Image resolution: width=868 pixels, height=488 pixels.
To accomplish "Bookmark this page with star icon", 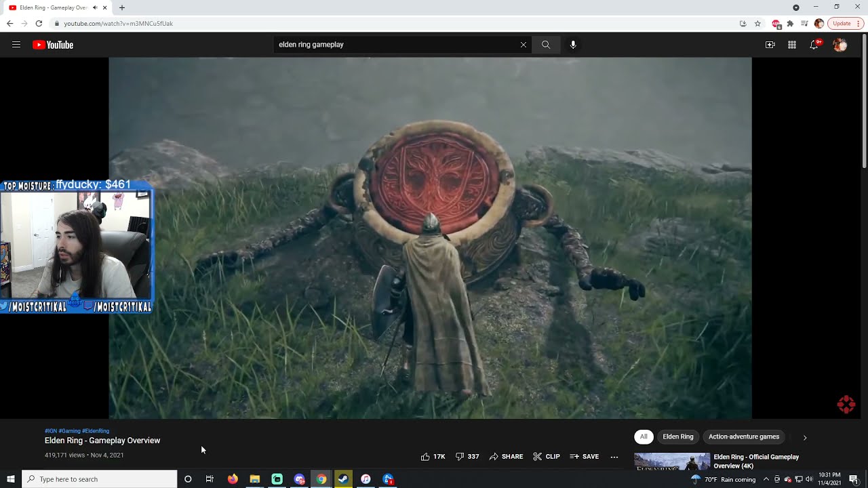I will click(x=757, y=24).
